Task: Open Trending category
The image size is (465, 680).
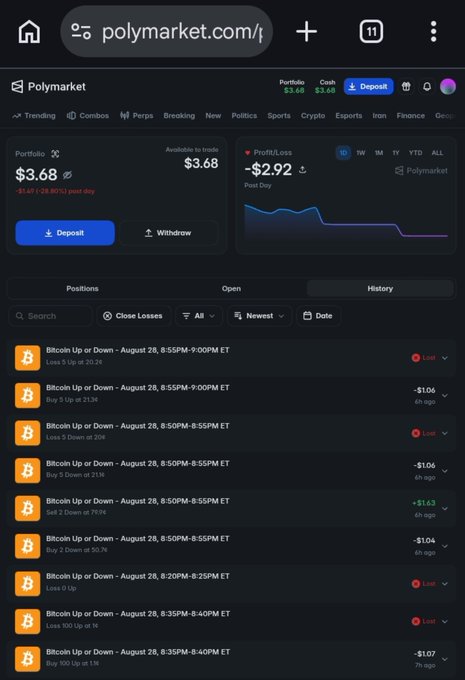Action: (34, 116)
